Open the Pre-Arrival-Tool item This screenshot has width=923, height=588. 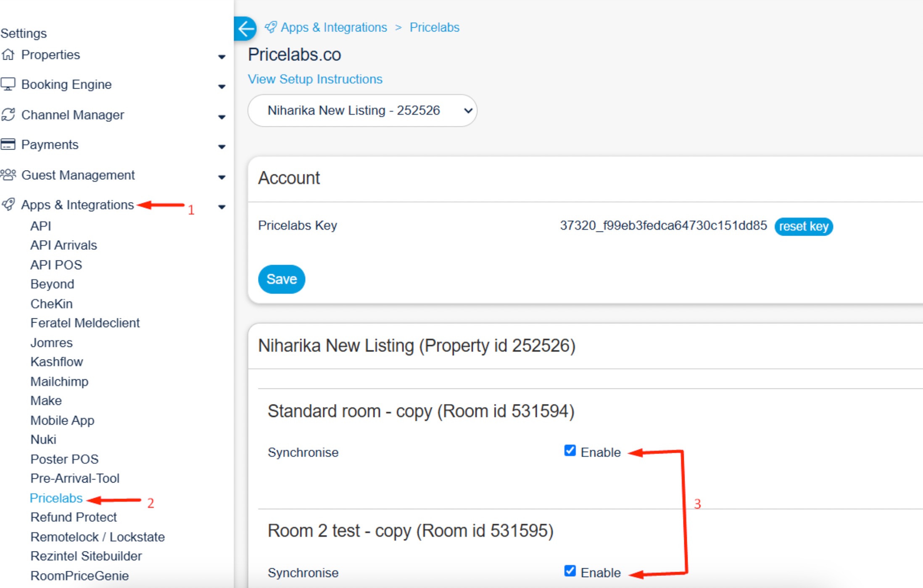(75, 478)
